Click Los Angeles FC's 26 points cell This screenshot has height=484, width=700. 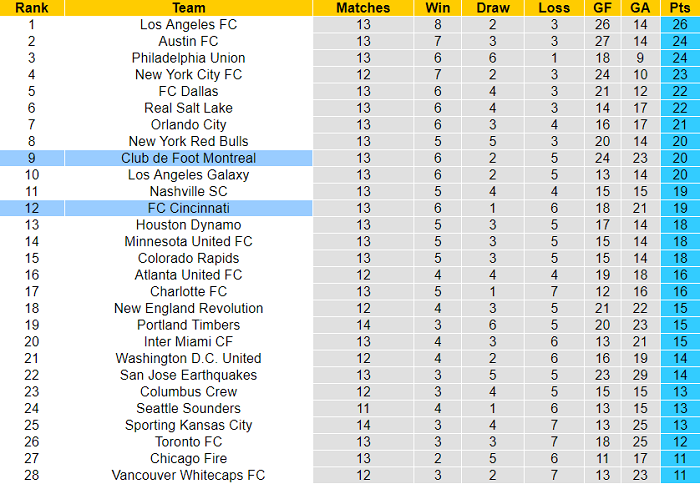click(x=678, y=24)
